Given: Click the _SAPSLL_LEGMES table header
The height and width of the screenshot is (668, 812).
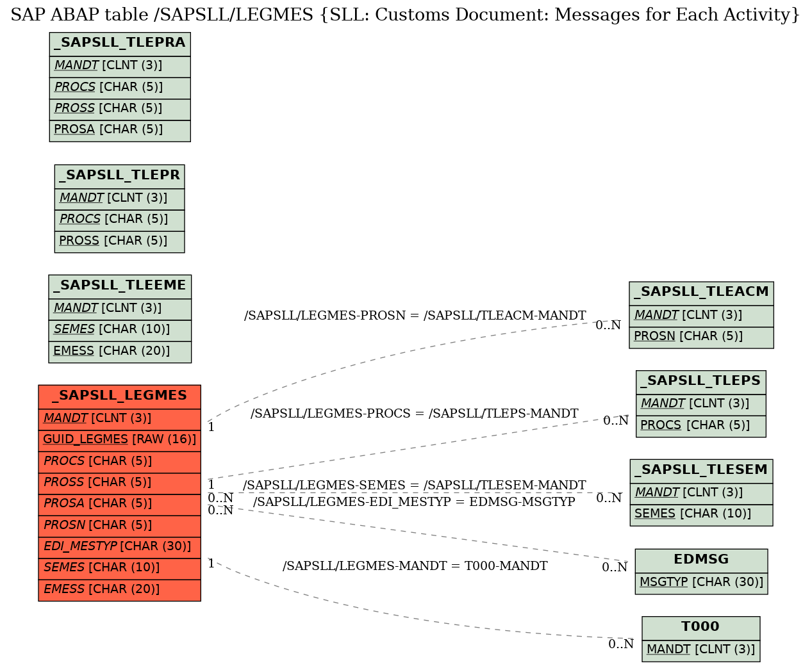Looking at the screenshot, I should [x=120, y=397].
